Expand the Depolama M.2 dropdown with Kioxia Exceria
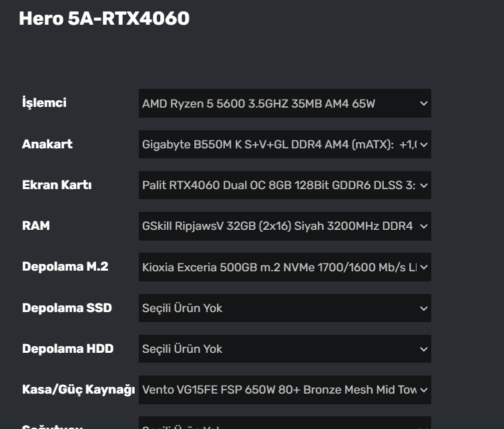This screenshot has height=429, width=504. [x=285, y=267]
